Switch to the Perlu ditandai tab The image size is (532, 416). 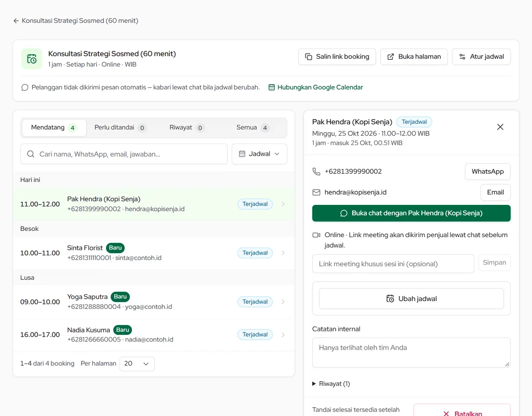coord(120,128)
